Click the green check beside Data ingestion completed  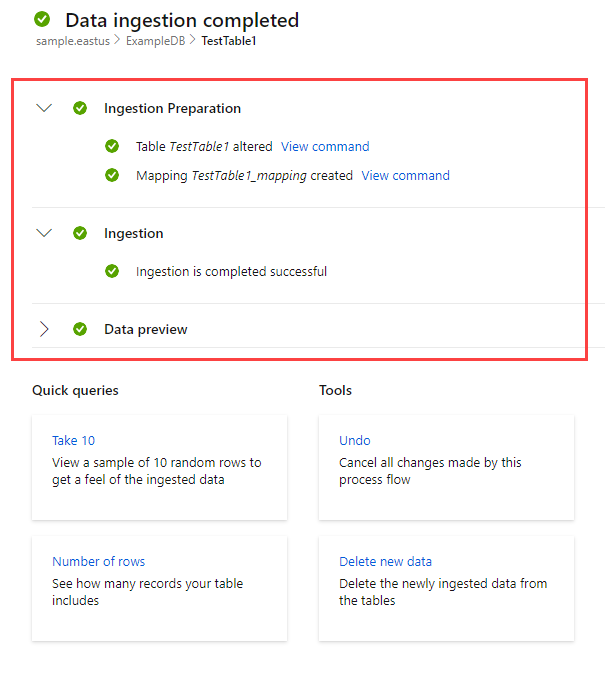coord(41,20)
